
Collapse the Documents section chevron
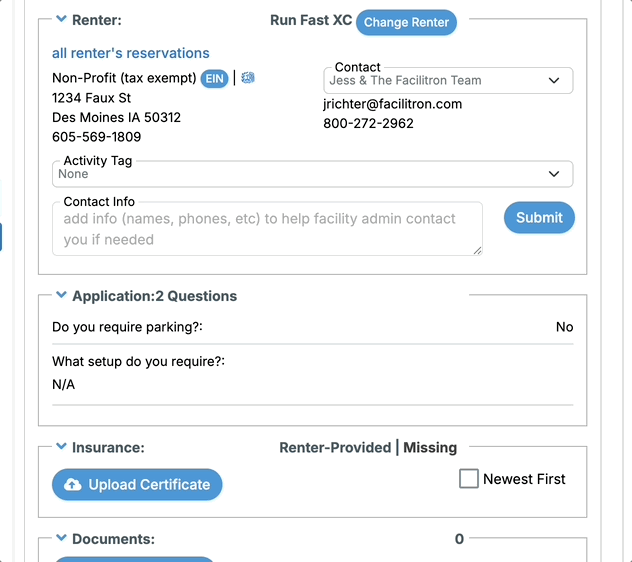61,537
